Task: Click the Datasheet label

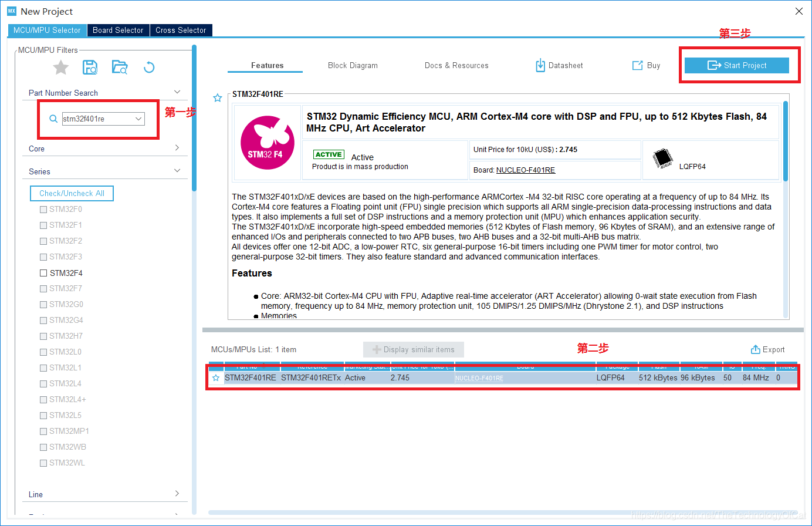Action: (566, 65)
